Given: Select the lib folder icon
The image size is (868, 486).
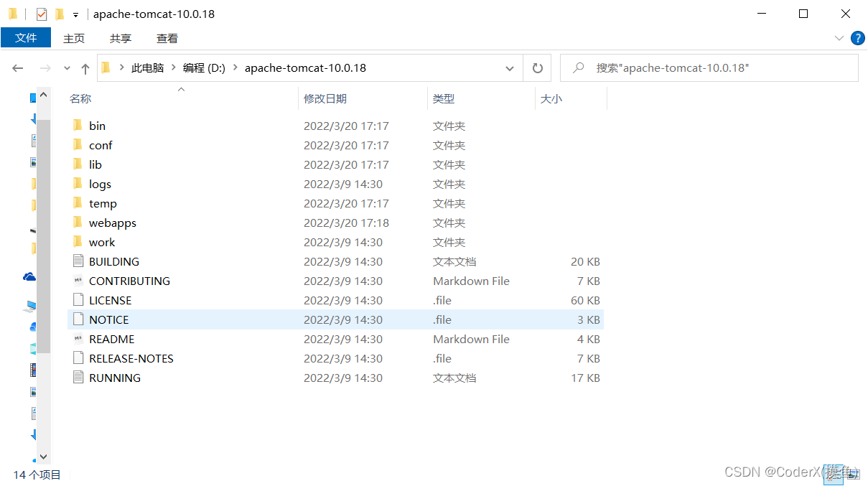Looking at the screenshot, I should pyautogui.click(x=78, y=164).
